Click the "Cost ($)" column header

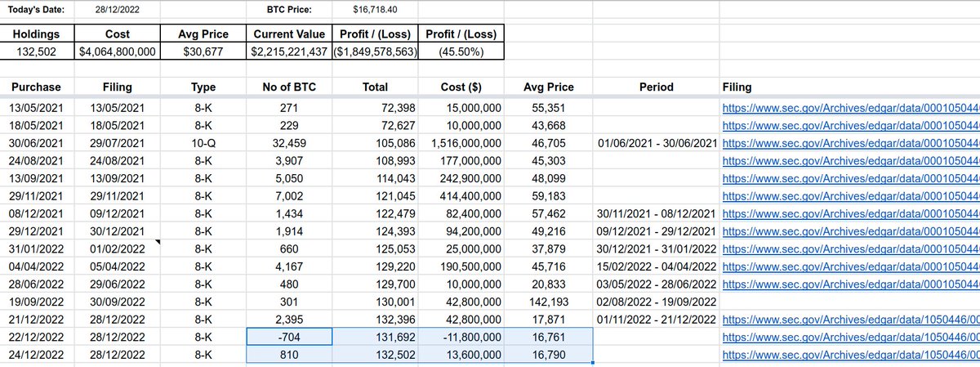[461, 87]
